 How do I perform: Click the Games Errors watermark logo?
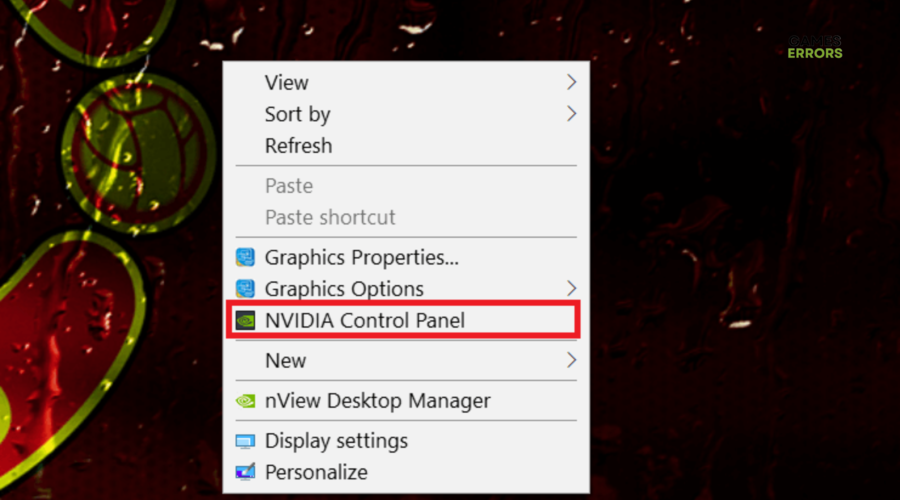pyautogui.click(x=815, y=47)
